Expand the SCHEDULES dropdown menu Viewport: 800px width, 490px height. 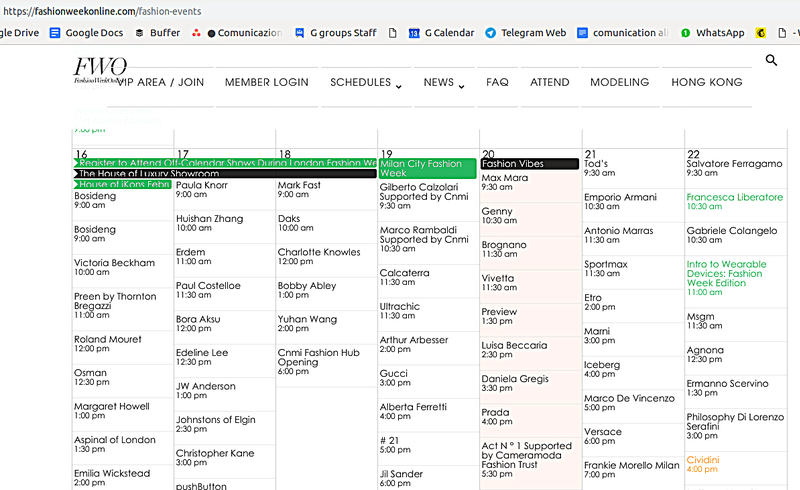coord(366,82)
